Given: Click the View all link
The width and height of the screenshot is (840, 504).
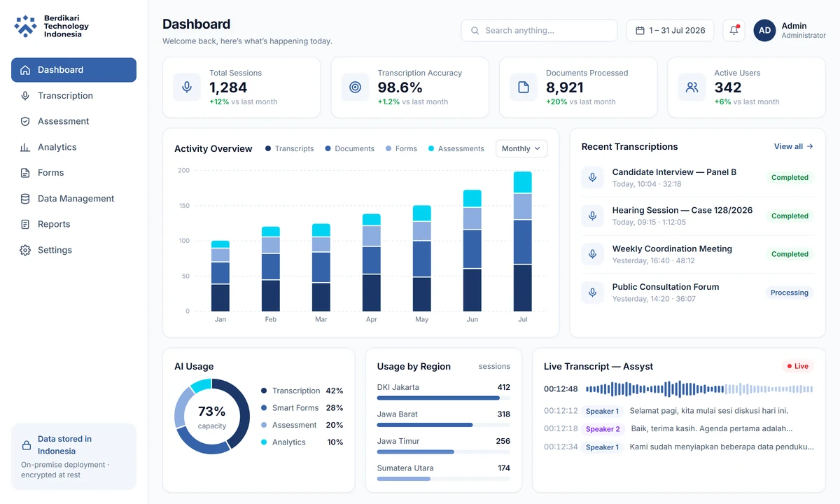Looking at the screenshot, I should pos(794,147).
